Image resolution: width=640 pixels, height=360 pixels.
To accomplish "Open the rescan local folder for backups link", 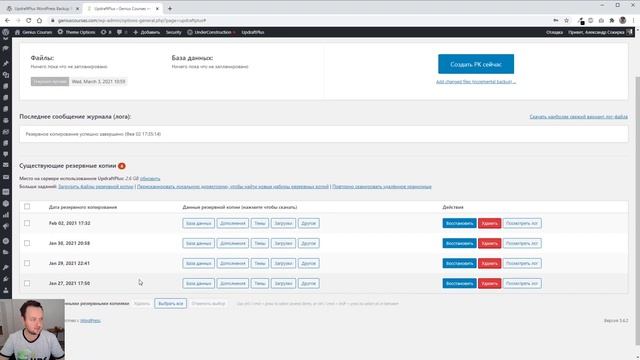I will 233,187.
